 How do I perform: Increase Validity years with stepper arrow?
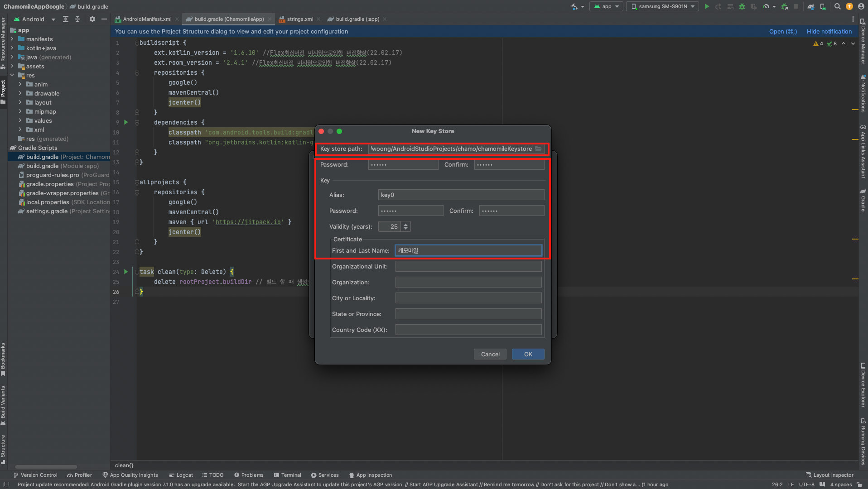[x=406, y=224]
